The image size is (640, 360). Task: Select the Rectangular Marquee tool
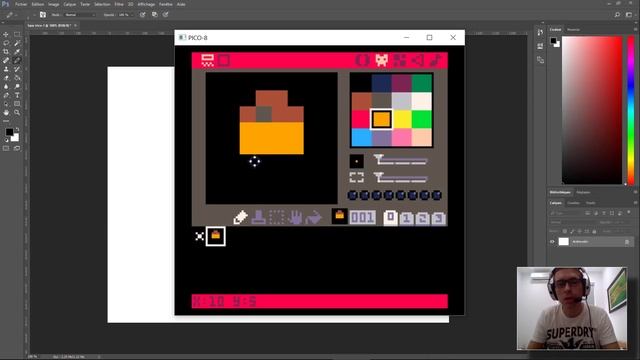click(17, 34)
